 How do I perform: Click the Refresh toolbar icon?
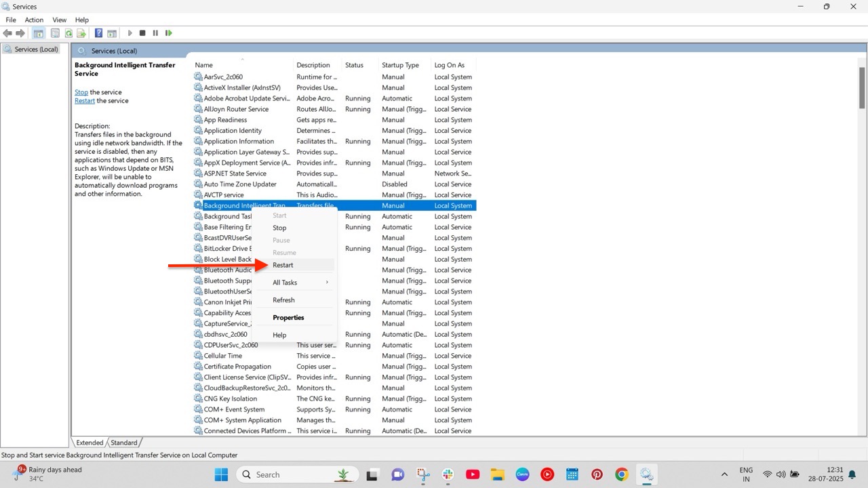(x=68, y=33)
